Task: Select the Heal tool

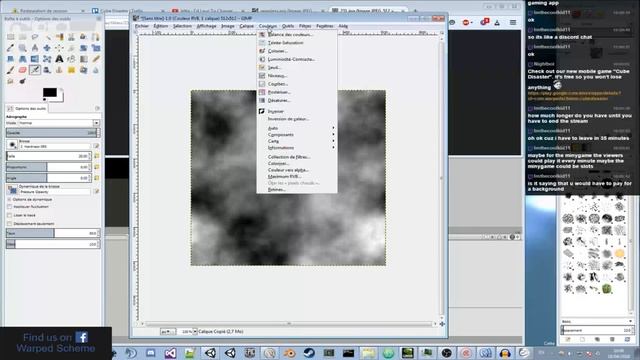Action: click(x=71, y=70)
